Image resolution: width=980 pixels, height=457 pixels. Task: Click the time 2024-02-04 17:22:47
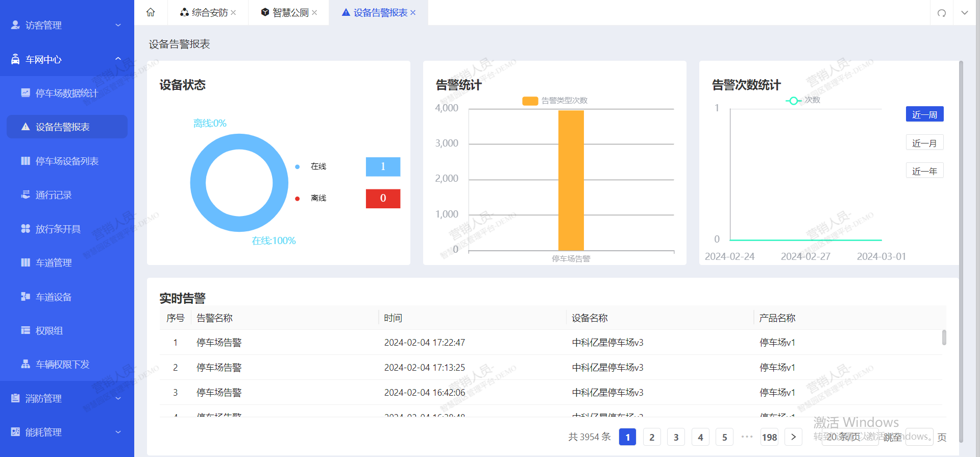click(425, 343)
